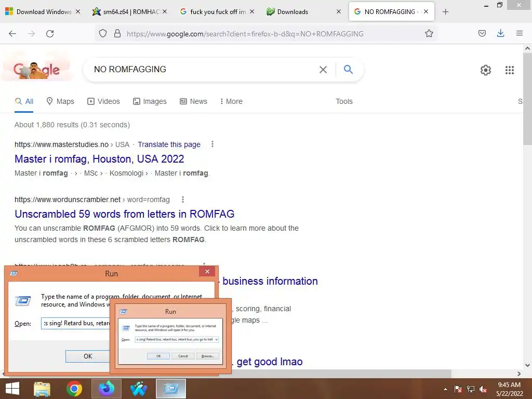Open the Firefox downloads panel arrow
This screenshot has height=399, width=532.
tap(500, 33)
